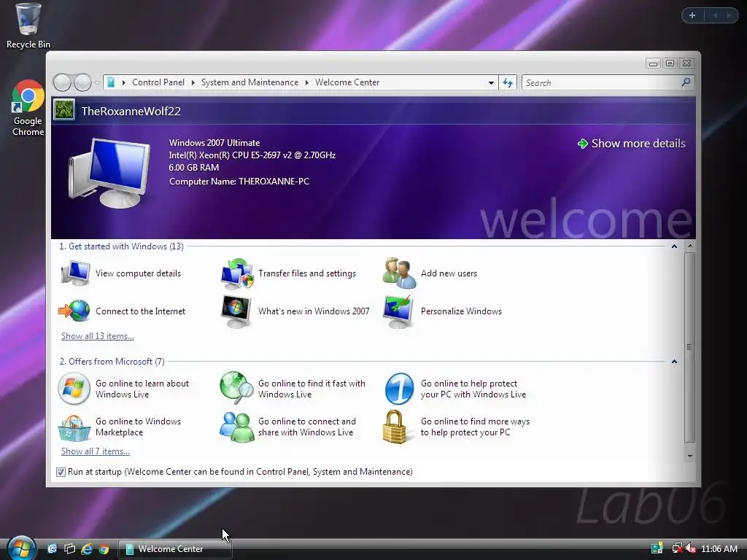Click the scrollbar up arrow

[x=690, y=246]
